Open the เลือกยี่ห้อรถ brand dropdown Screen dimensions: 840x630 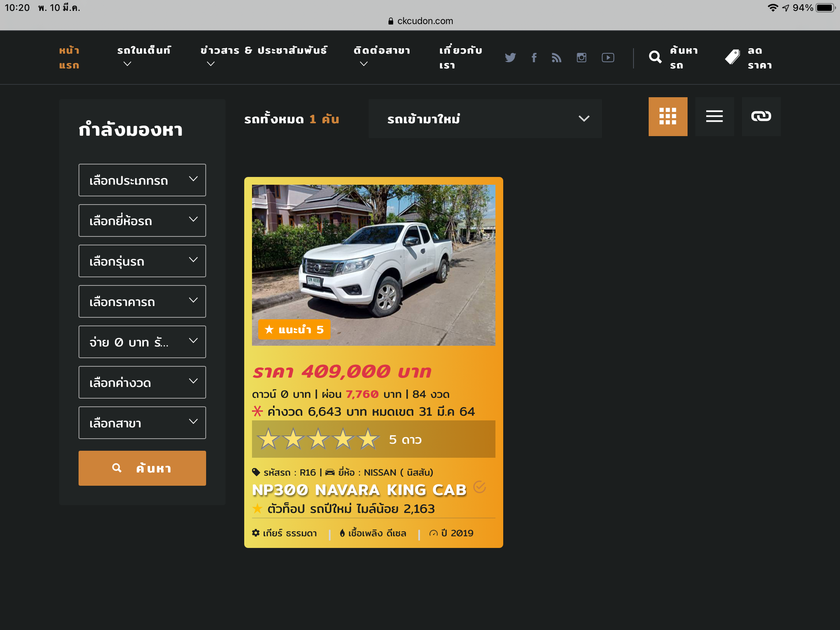pyautogui.click(x=142, y=220)
